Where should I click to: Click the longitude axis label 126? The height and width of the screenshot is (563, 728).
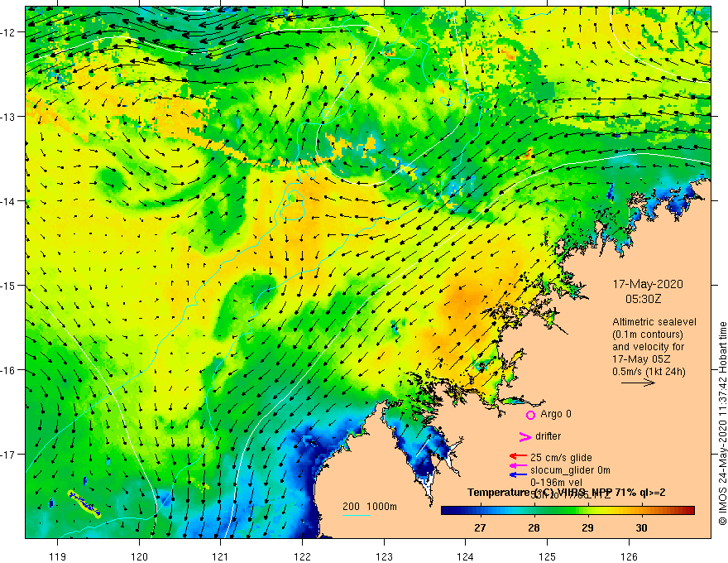tap(629, 556)
